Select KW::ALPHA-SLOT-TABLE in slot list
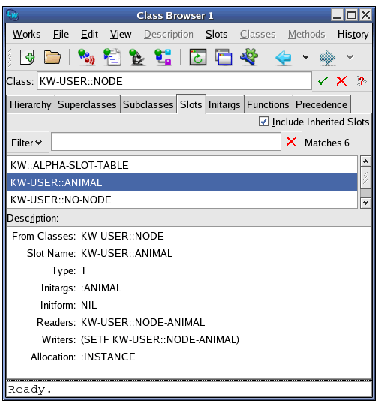This screenshot has height=409, width=380. [x=182, y=165]
